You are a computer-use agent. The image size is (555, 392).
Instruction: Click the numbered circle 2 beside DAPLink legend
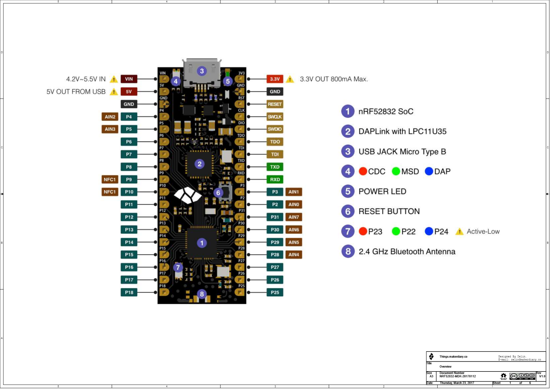point(348,131)
